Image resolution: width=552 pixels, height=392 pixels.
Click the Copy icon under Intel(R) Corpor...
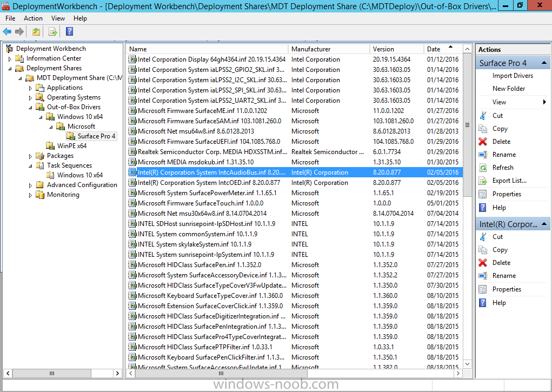coord(483,250)
